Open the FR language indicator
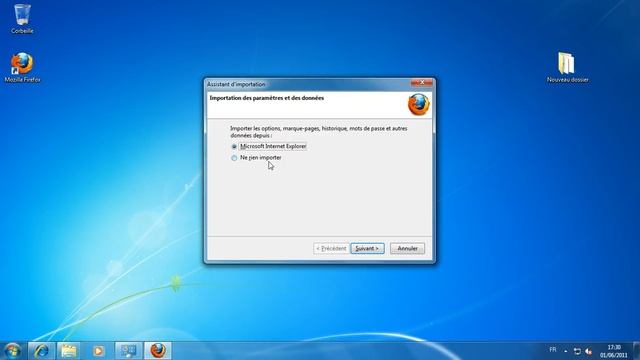This screenshot has width=640, height=360. click(x=553, y=350)
